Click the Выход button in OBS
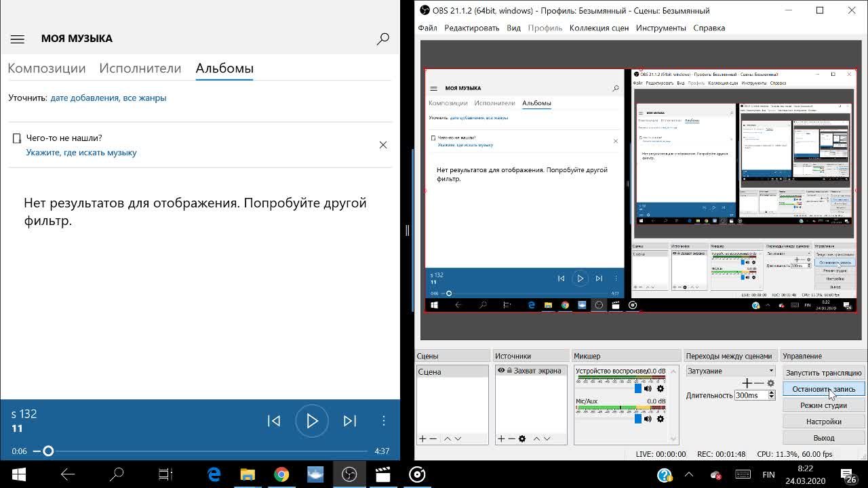The height and width of the screenshot is (488, 868). point(823,438)
